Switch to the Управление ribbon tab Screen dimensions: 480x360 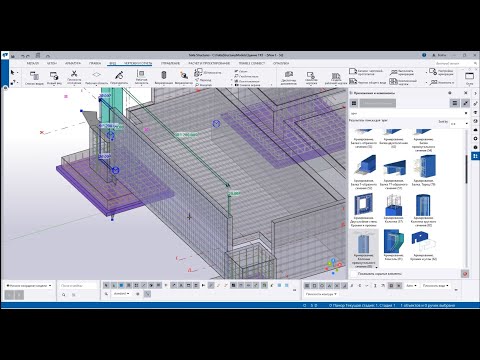pos(170,63)
